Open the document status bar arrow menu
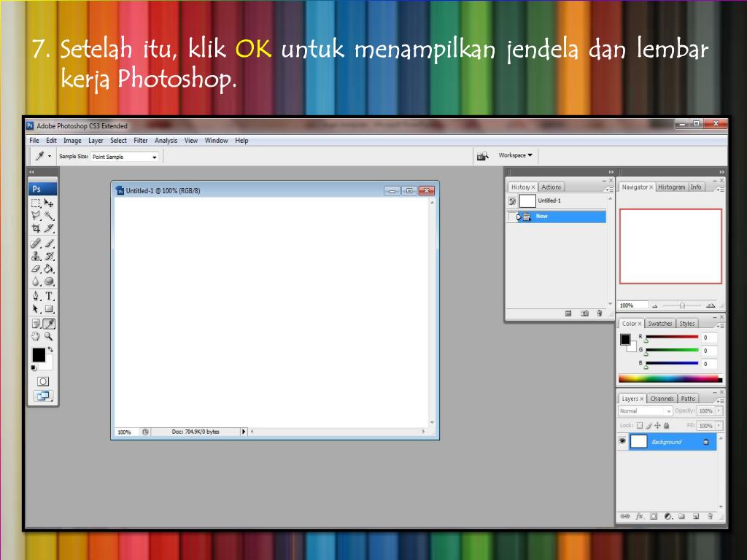 coord(244,432)
